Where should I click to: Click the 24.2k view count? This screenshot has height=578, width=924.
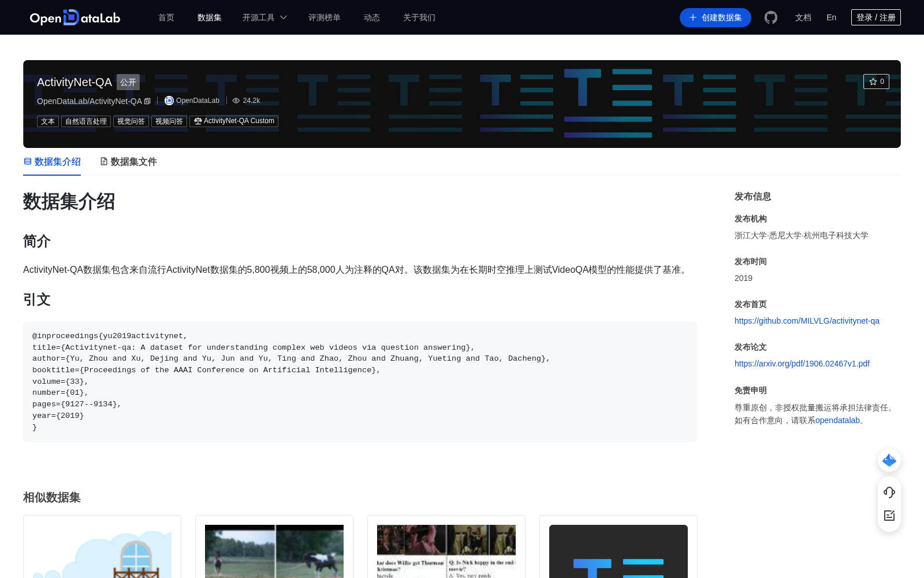(x=251, y=101)
